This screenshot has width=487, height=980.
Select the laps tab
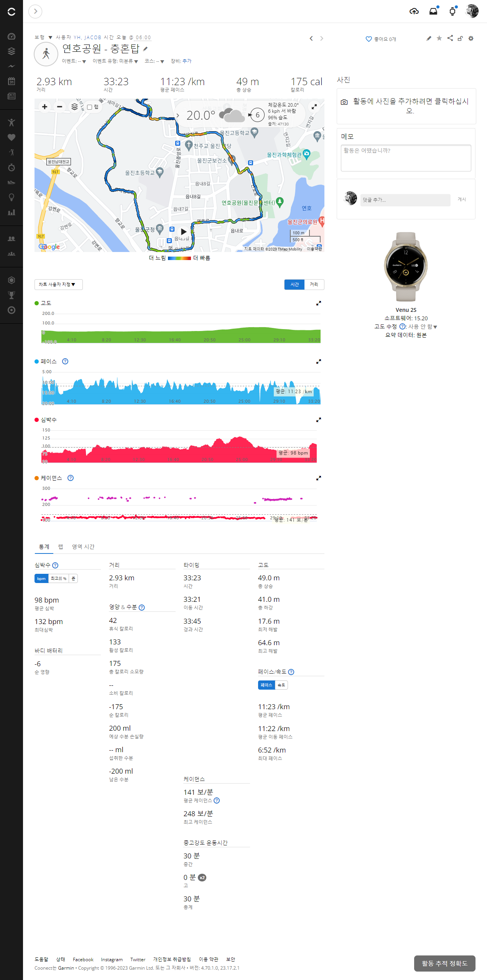[x=61, y=547]
